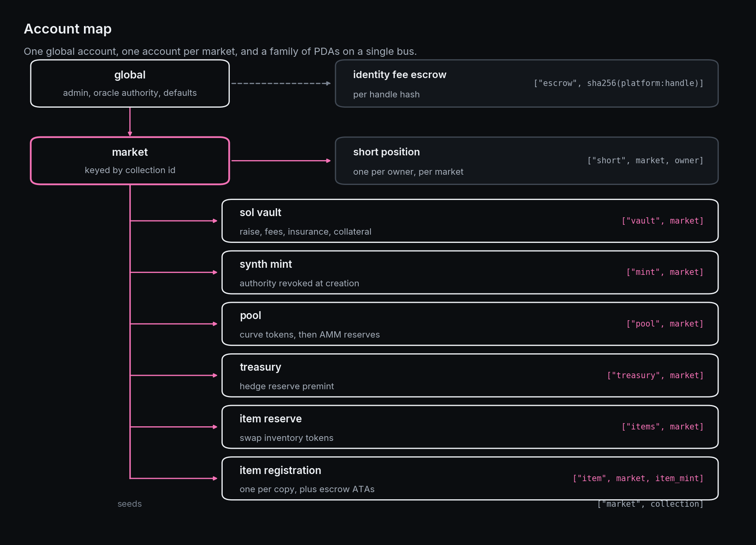Viewport: 756px width, 545px height.
Task: Click the ["mint", market] seed
Action: (665, 272)
